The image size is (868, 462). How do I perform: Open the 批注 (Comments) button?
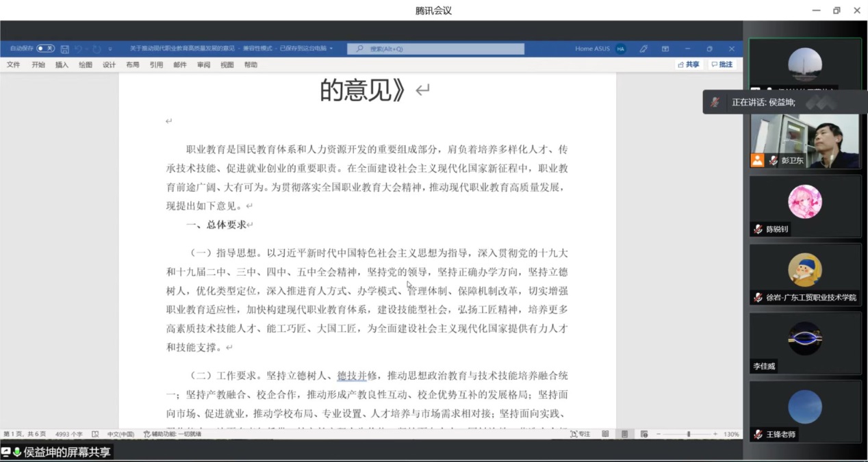[x=722, y=64]
